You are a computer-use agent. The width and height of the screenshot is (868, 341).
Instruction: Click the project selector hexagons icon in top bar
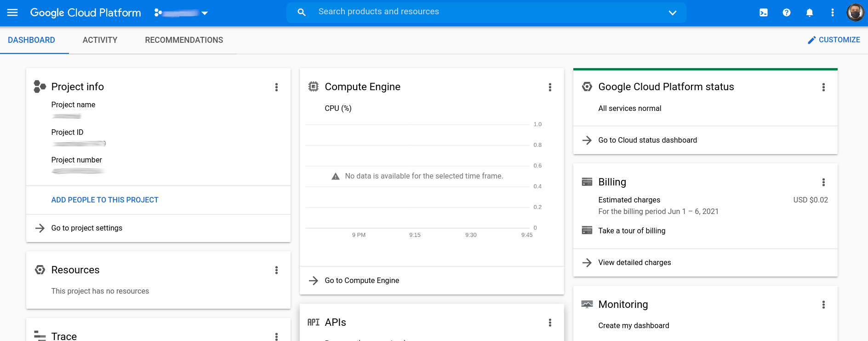point(158,12)
